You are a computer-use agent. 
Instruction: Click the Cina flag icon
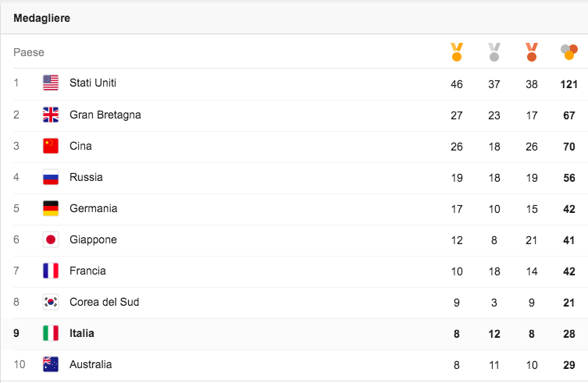click(x=51, y=146)
